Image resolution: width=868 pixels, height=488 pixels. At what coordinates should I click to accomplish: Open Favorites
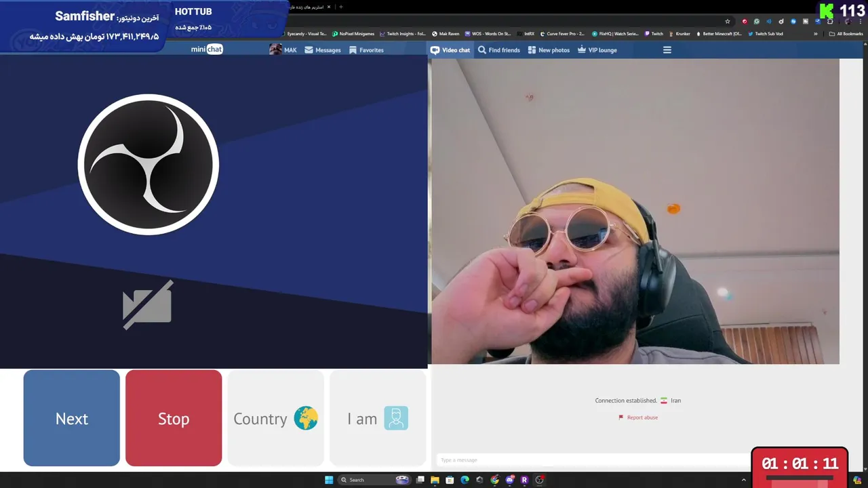point(366,49)
